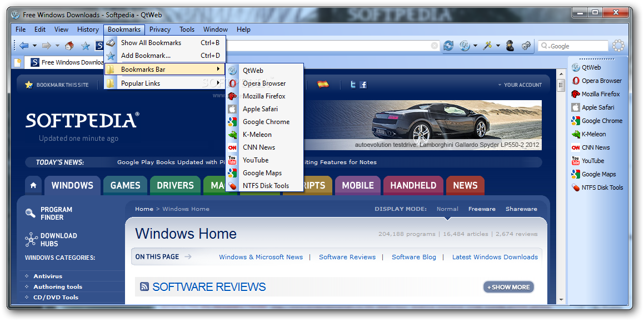Open Opera Browser from the sidebar
The image size is (644, 321).
point(597,81)
